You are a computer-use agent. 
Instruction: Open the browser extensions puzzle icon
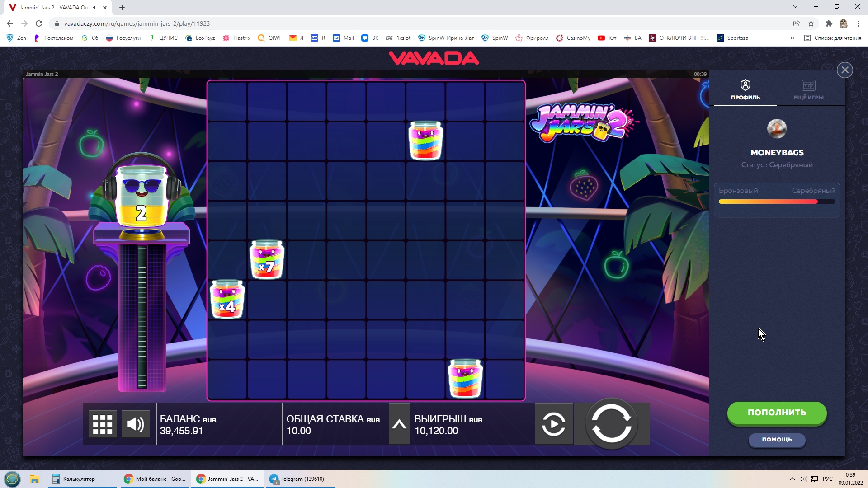click(x=829, y=23)
